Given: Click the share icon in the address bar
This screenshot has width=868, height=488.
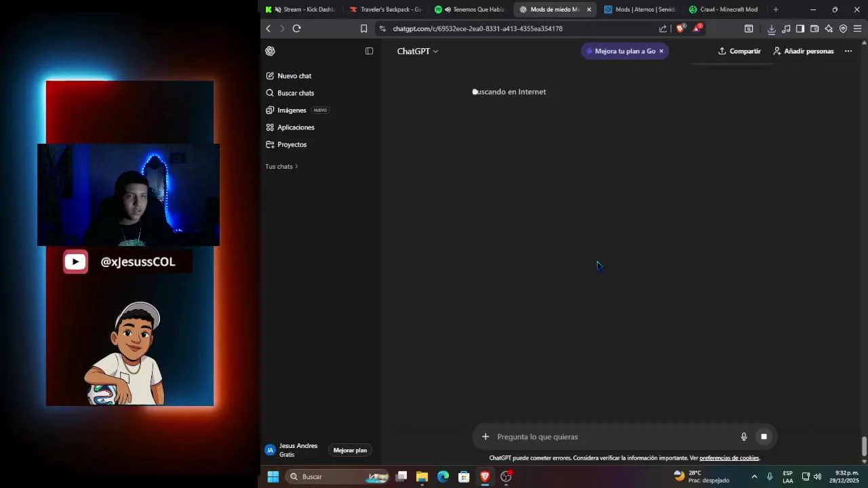Looking at the screenshot, I should coord(663,28).
